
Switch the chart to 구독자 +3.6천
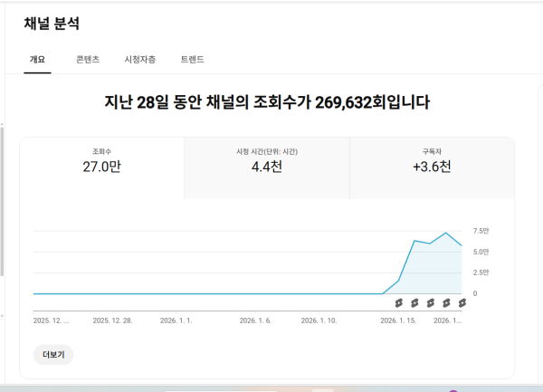432,161
